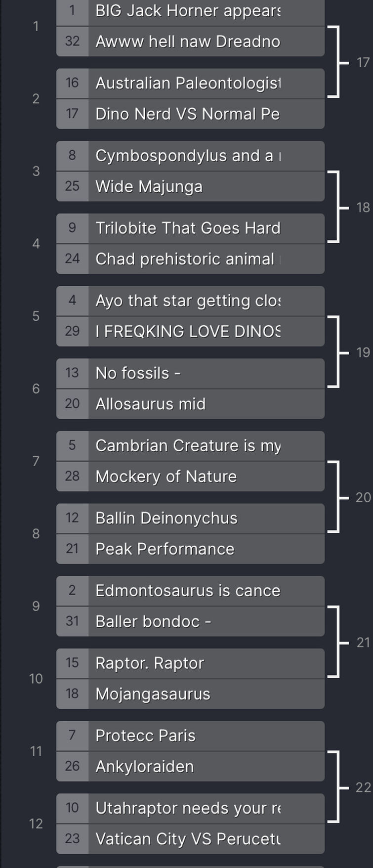Viewport: 373px width, 868px height.
Task: Pick the 'Wide Majunga' entry
Action: pos(190,187)
